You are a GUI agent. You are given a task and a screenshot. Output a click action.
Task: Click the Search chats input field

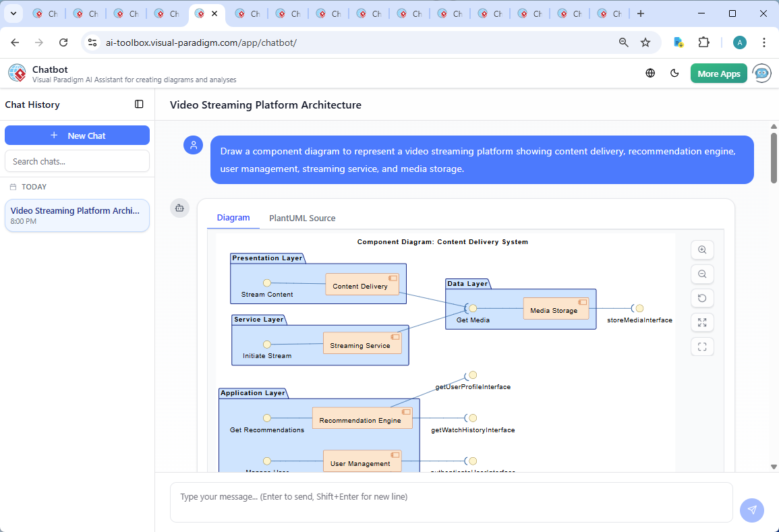[x=77, y=161]
